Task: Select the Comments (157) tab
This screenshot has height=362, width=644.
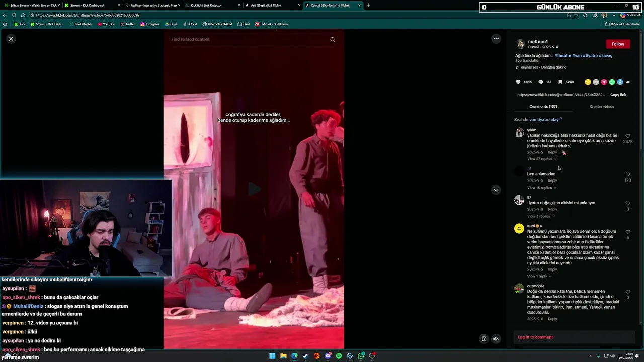Action: pos(543,106)
